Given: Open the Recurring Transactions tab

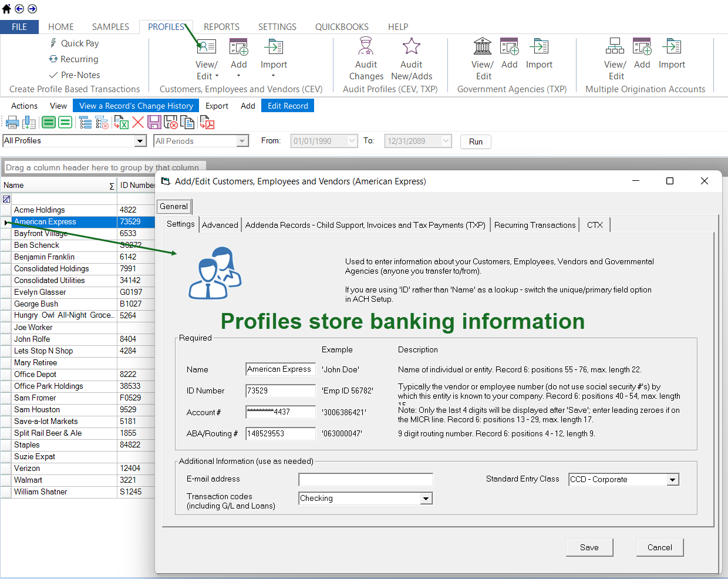Looking at the screenshot, I should pos(534,225).
